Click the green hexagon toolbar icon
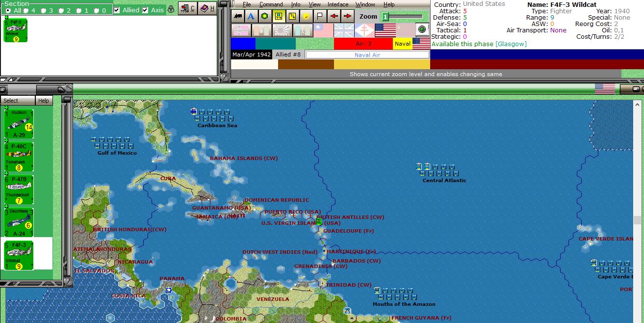Screen dimensions: 644x323 [265, 16]
